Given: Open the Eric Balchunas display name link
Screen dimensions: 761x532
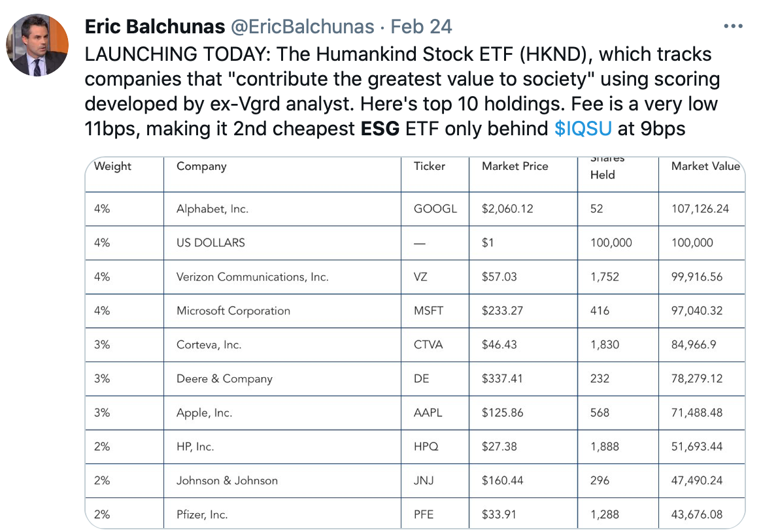Looking at the screenshot, I should (x=153, y=27).
